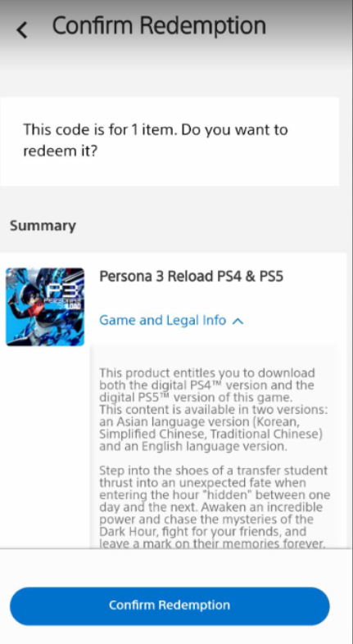Click the Confirm Redemption page header title

pos(159,25)
